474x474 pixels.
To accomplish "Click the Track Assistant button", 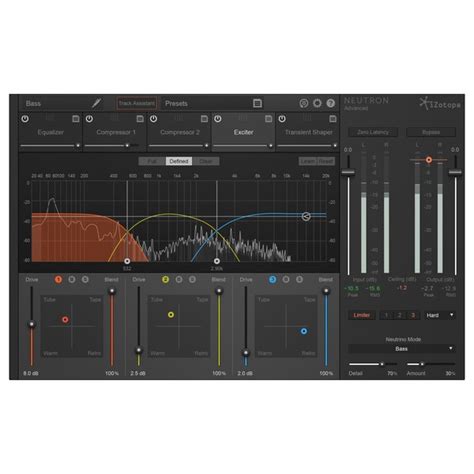I will pyautogui.click(x=137, y=103).
